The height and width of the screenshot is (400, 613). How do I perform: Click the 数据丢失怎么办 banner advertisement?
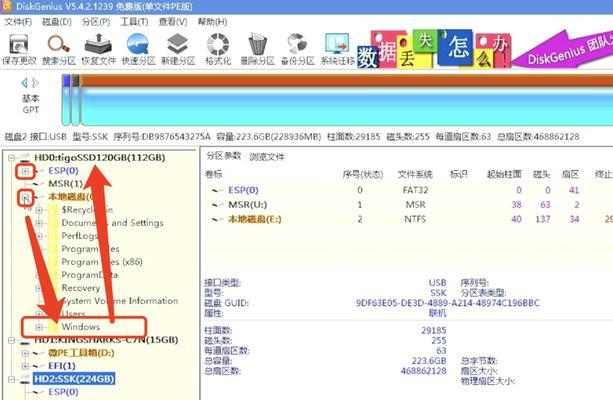click(434, 49)
